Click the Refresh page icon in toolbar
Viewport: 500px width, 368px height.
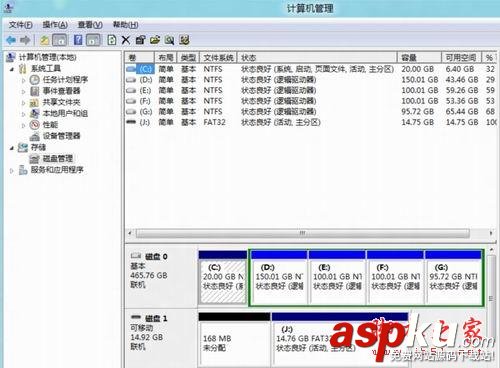(112, 40)
